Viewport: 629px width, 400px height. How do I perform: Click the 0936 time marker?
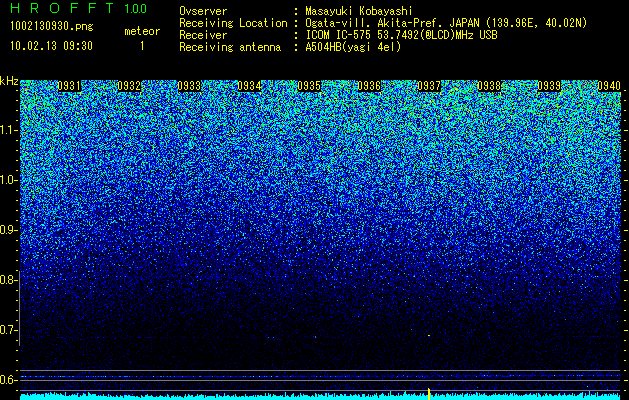369,86
